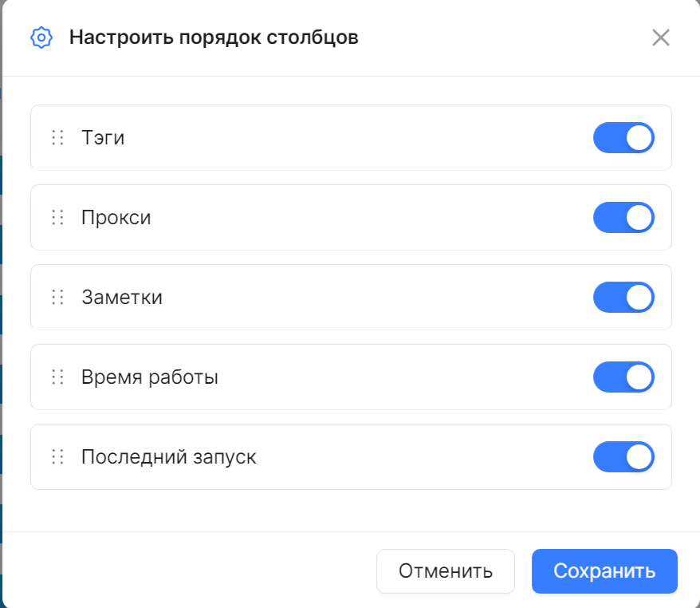
Task: Select the Заметки list item text
Action: pyautogui.click(x=122, y=297)
